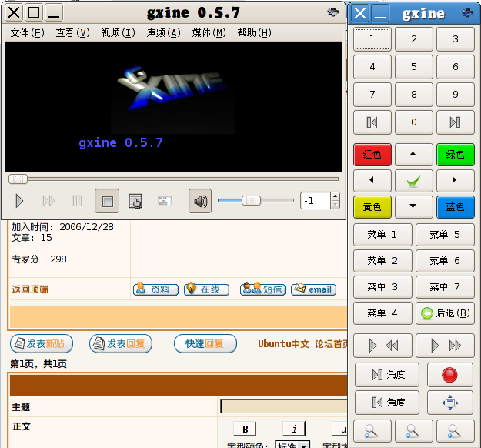Select 菜单 3 on the remote
Image resolution: width=481 pixels, height=448 pixels.
coord(382,287)
